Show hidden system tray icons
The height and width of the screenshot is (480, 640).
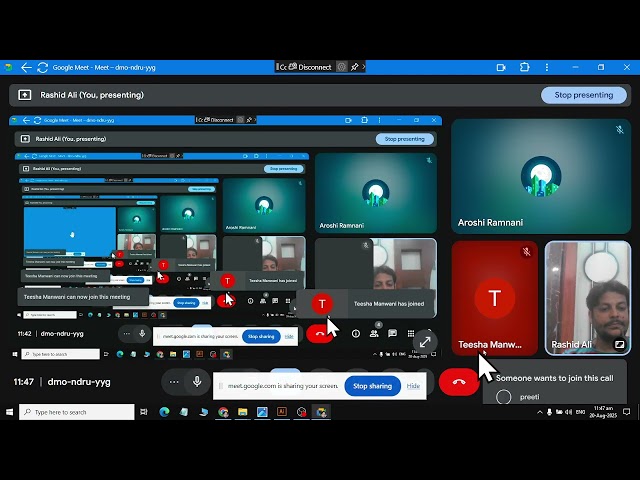tap(540, 412)
